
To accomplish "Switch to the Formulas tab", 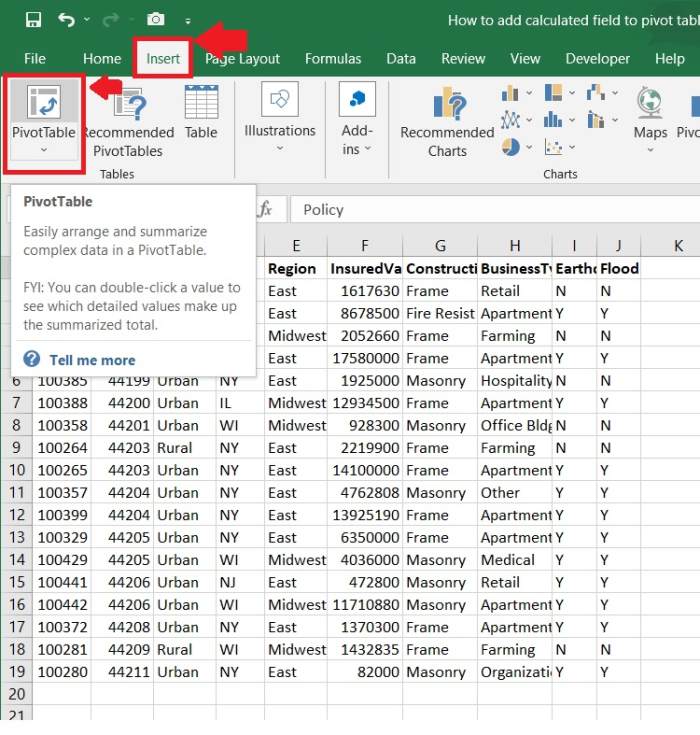I will point(333,59).
